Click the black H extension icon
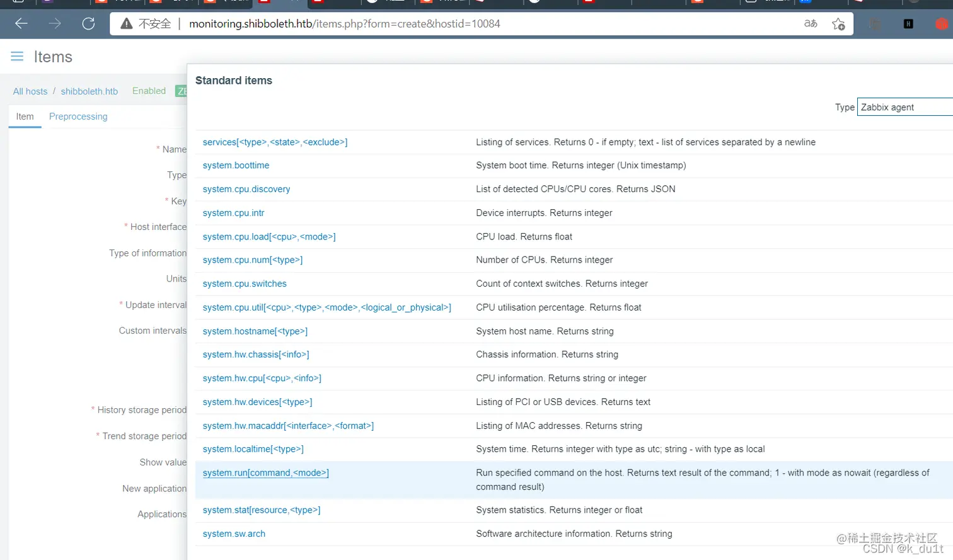This screenshot has width=953, height=560. pos(908,24)
